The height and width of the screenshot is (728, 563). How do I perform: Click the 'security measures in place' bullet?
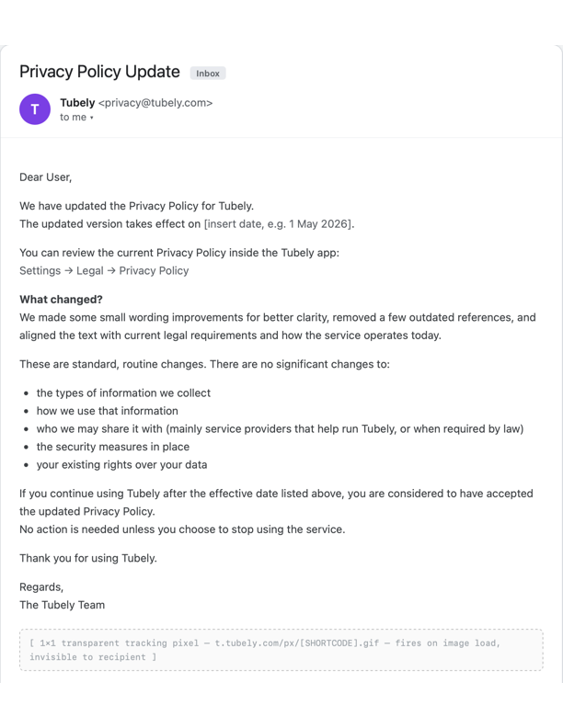[113, 447]
